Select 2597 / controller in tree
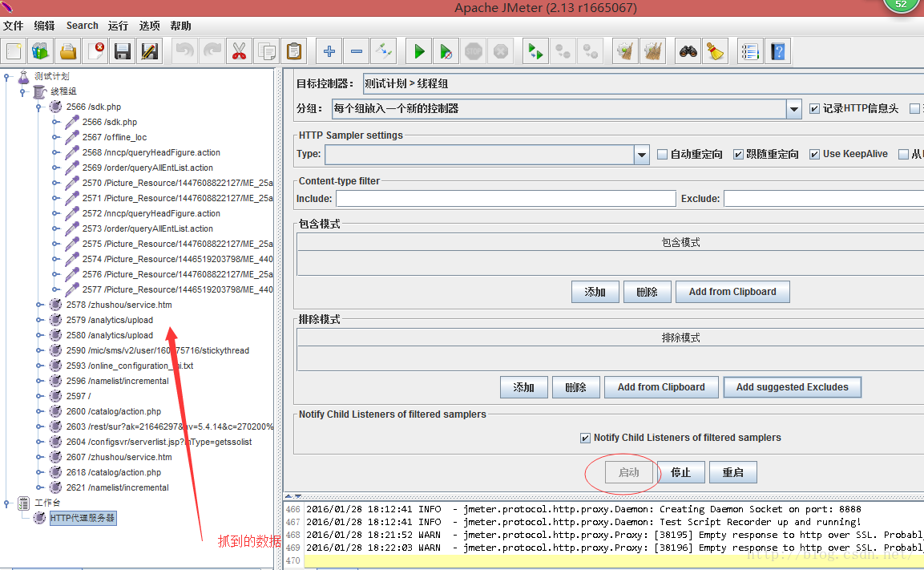Viewport: 924px width, 570px height. 79,396
